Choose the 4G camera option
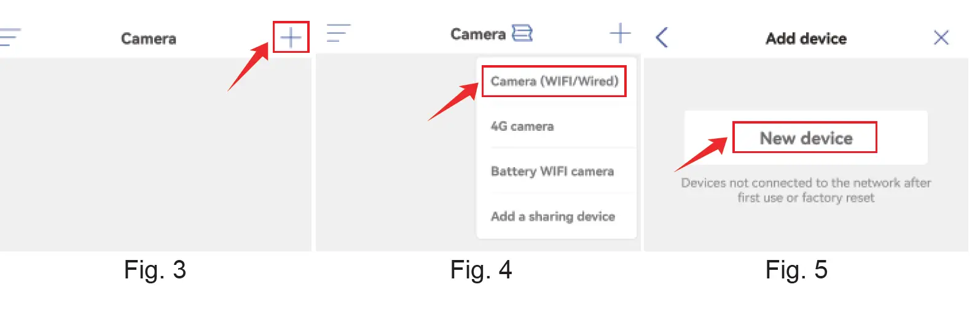This screenshot has width=980, height=311. click(522, 127)
